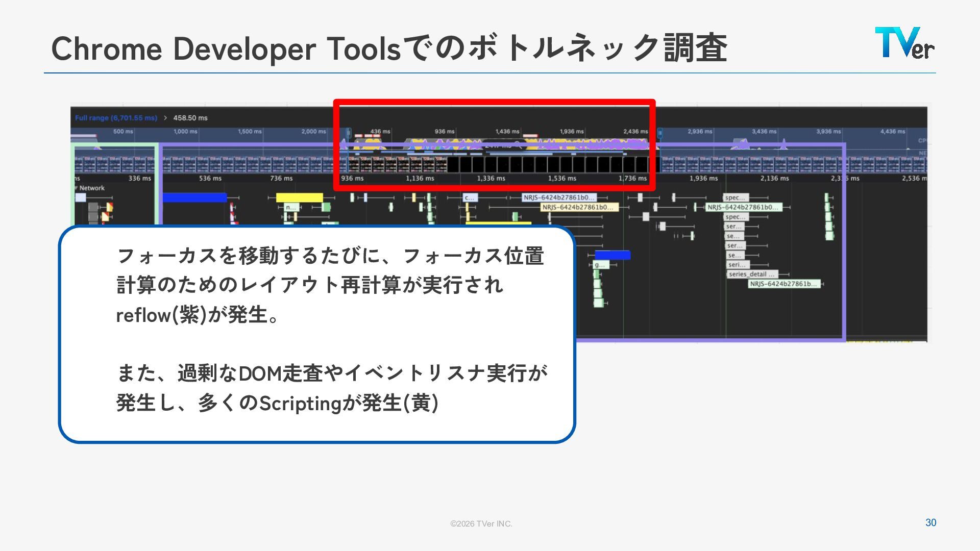Click the slide page number 30

pos(930,522)
